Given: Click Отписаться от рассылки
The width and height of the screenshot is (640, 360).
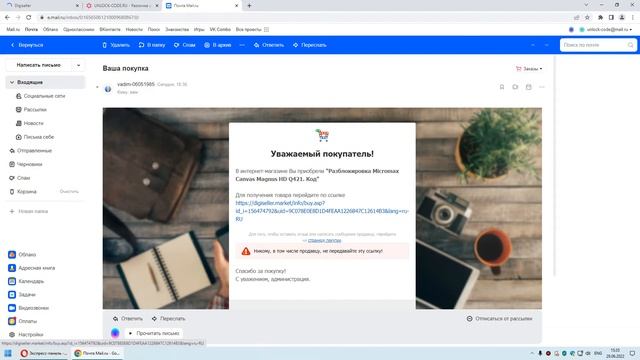Looking at the screenshot, I should 499,318.
